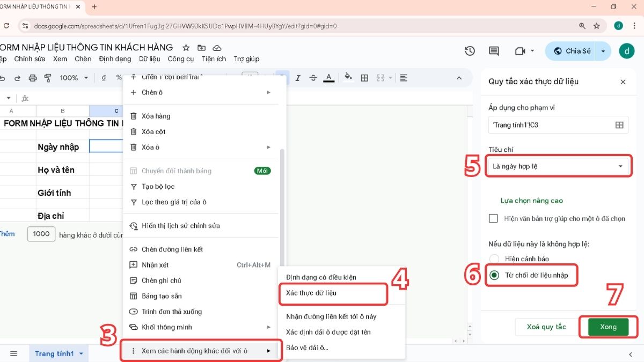Pick the text color tool
Viewport: 644px width, 362px height.
click(x=330, y=78)
